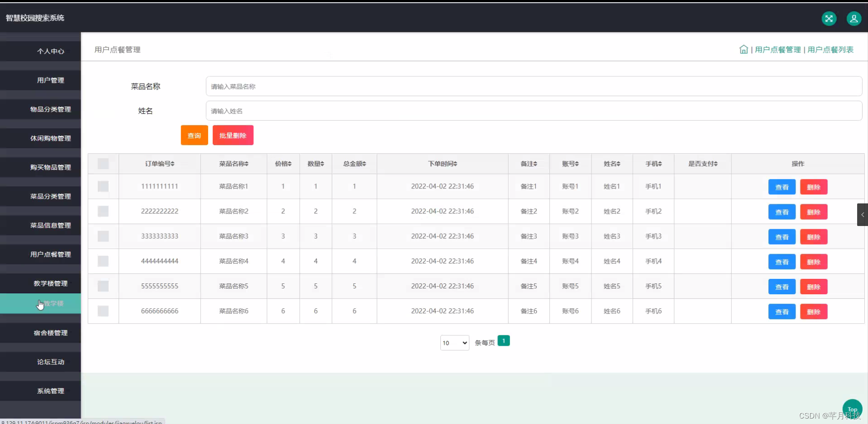Open 系统管理 at bottom of sidebar
The height and width of the screenshot is (424, 868).
(x=50, y=391)
